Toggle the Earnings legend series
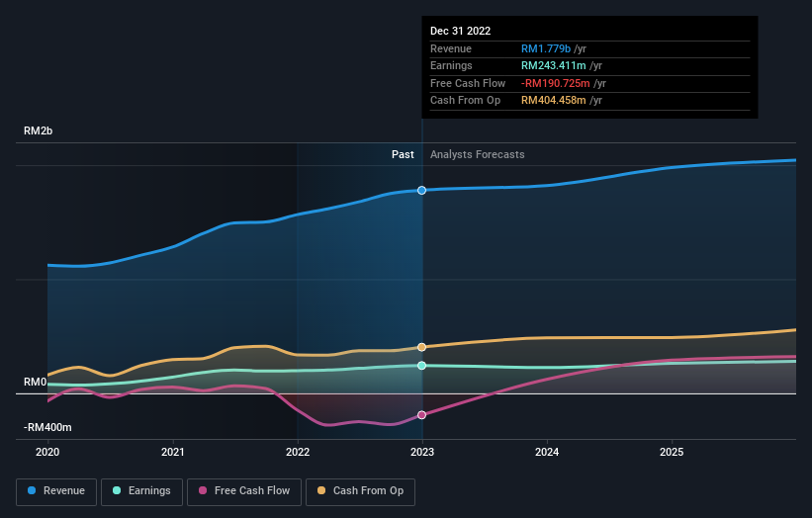Screen dimensions: 812x518 pos(141,491)
